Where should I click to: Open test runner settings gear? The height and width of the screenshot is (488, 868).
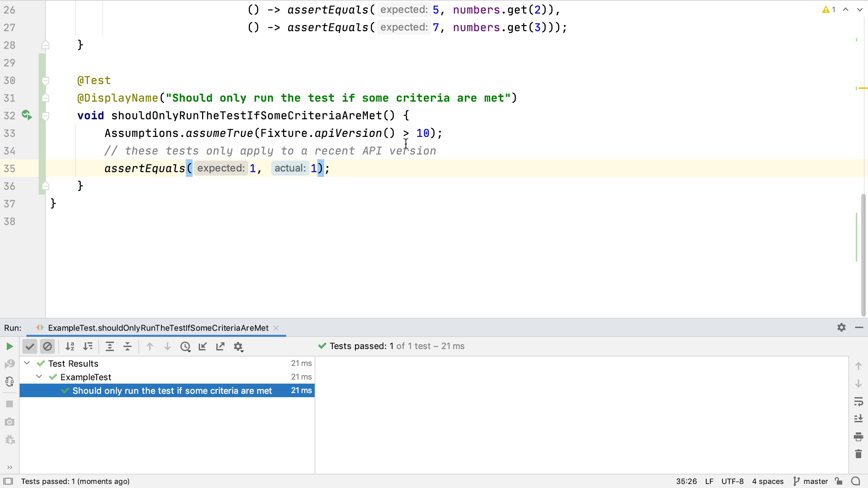point(239,347)
